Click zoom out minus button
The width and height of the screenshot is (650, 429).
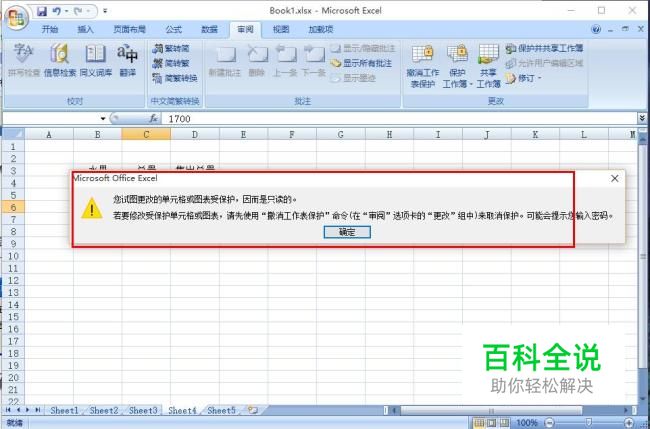(x=549, y=423)
